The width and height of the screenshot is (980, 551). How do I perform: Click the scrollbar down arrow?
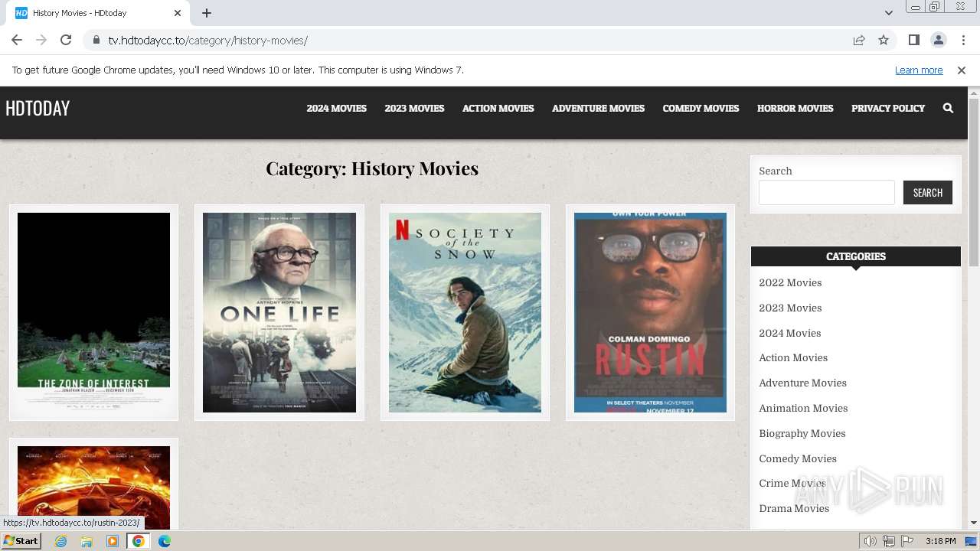point(974,523)
